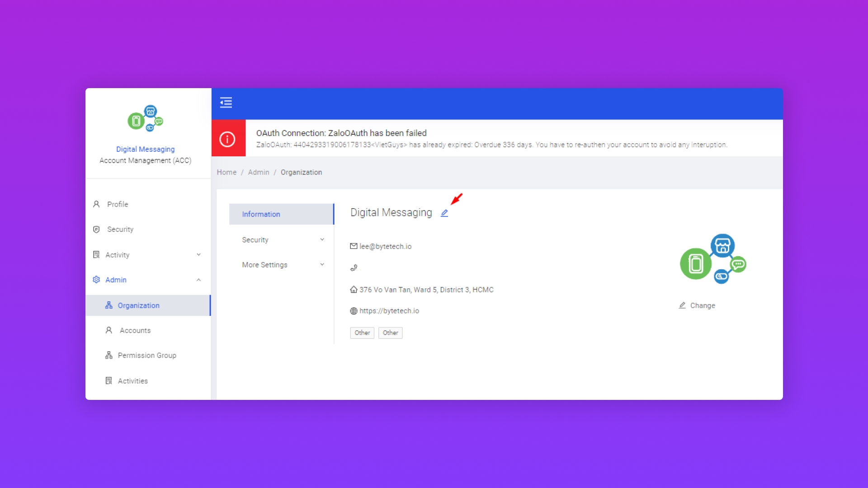Click the globe icon beside website URL
868x488 pixels.
tap(354, 311)
